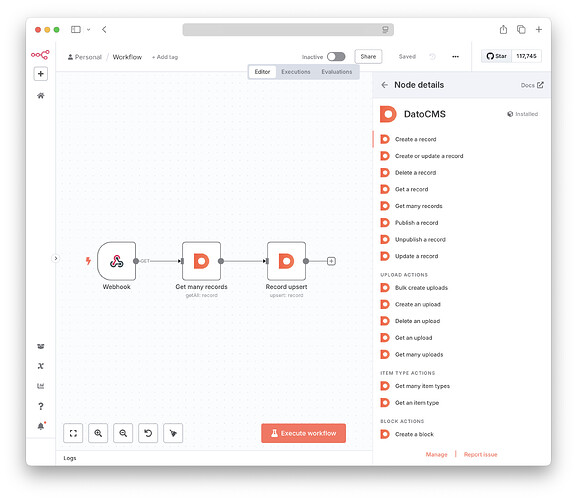The image size is (577, 500).
Task: Click fit to view canvas icon
Action: click(x=73, y=433)
